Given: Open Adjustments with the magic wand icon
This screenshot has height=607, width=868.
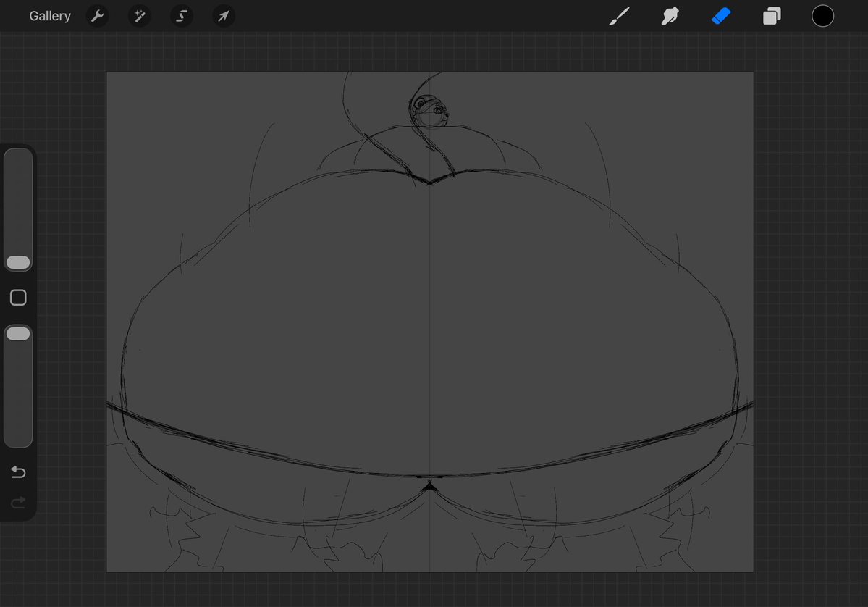Looking at the screenshot, I should [139, 15].
